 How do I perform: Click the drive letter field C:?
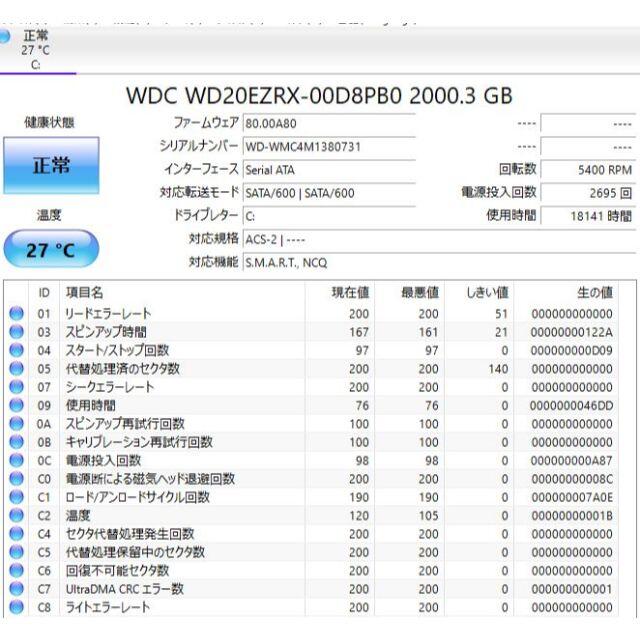point(329,216)
